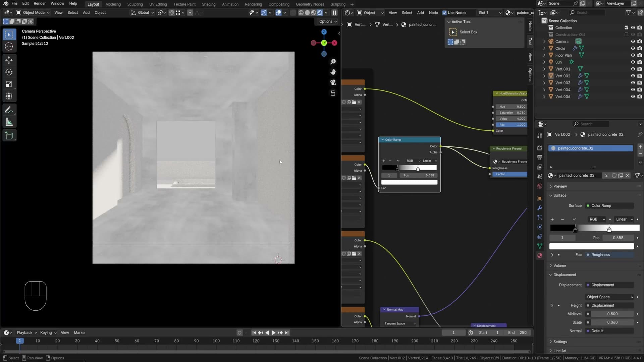The height and width of the screenshot is (362, 644).
Task: Activate the Move tool
Action: [9, 60]
